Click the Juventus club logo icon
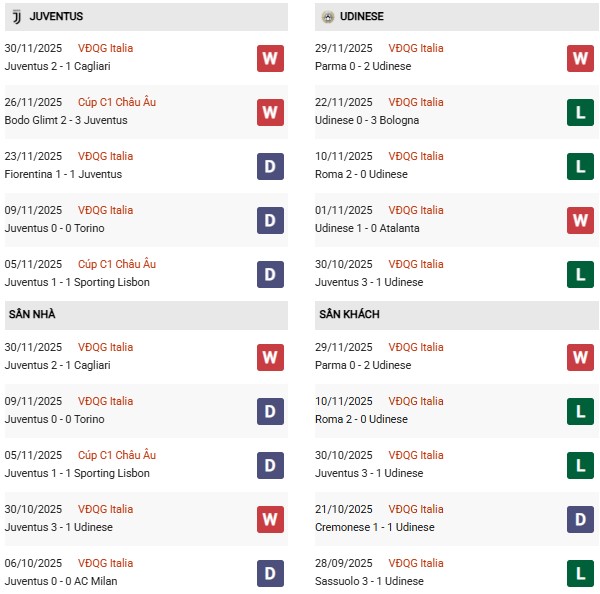 16,17
